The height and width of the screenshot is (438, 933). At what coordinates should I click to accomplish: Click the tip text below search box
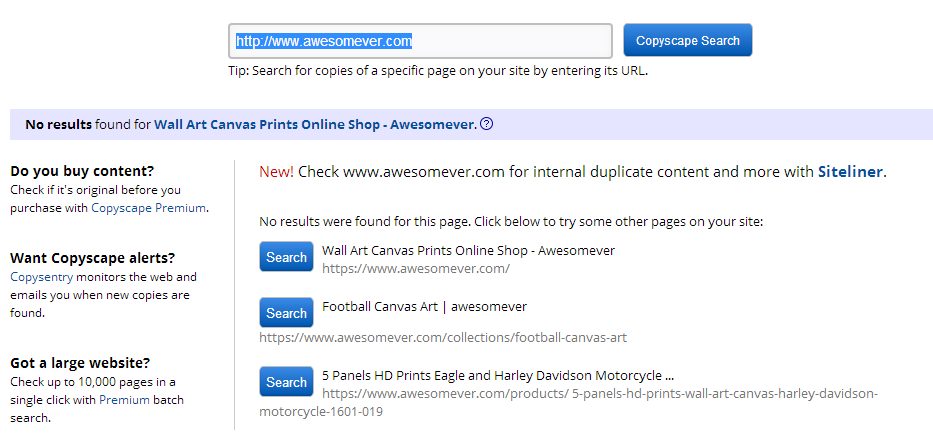[438, 71]
